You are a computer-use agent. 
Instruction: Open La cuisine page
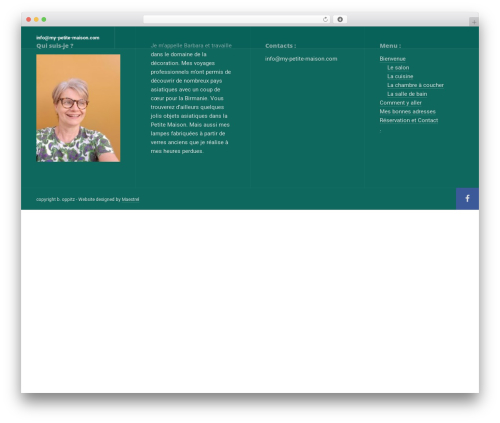pyautogui.click(x=400, y=76)
